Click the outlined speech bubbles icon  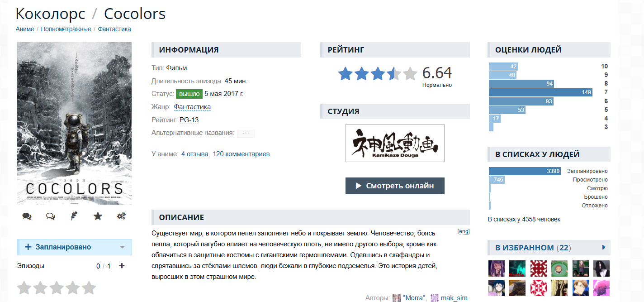click(x=50, y=216)
